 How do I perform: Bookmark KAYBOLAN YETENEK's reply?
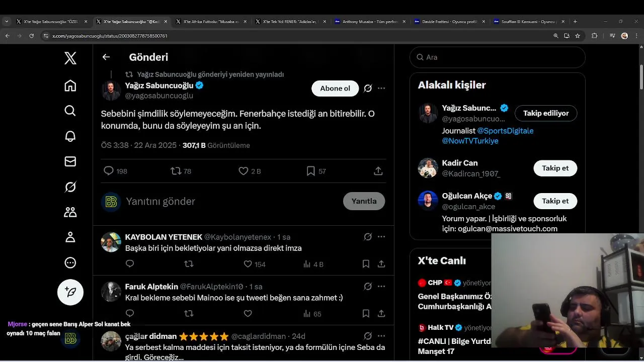click(366, 264)
